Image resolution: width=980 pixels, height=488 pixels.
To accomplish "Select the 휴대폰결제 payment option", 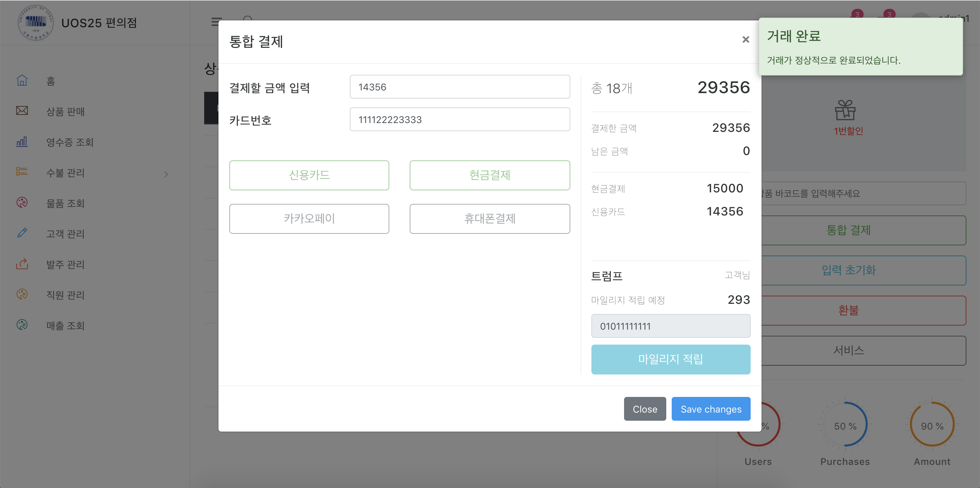I will click(489, 219).
